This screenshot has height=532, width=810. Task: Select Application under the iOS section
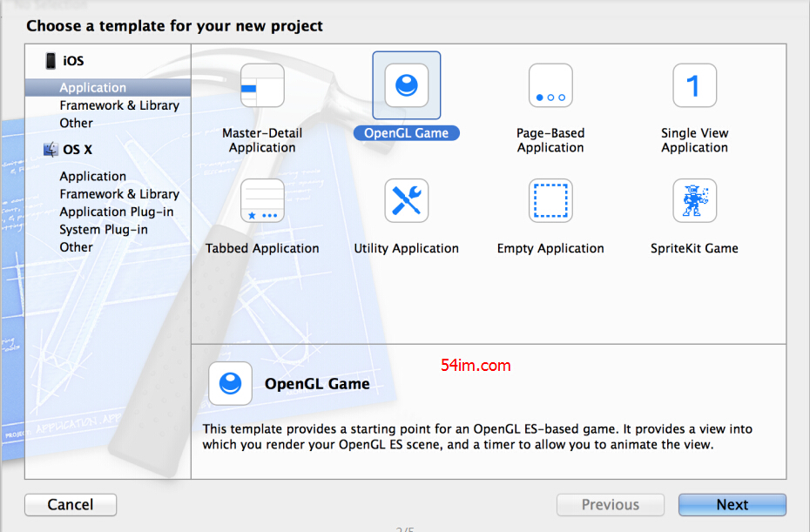click(92, 88)
